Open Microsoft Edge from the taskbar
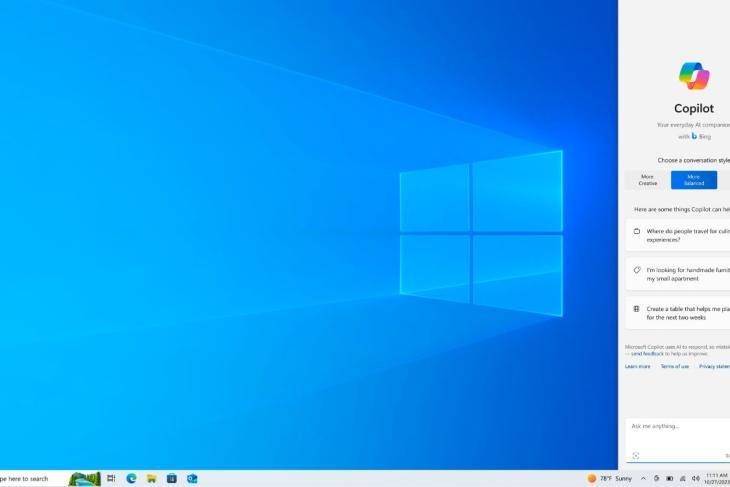Viewport: 730px width, 487px height. click(131, 478)
